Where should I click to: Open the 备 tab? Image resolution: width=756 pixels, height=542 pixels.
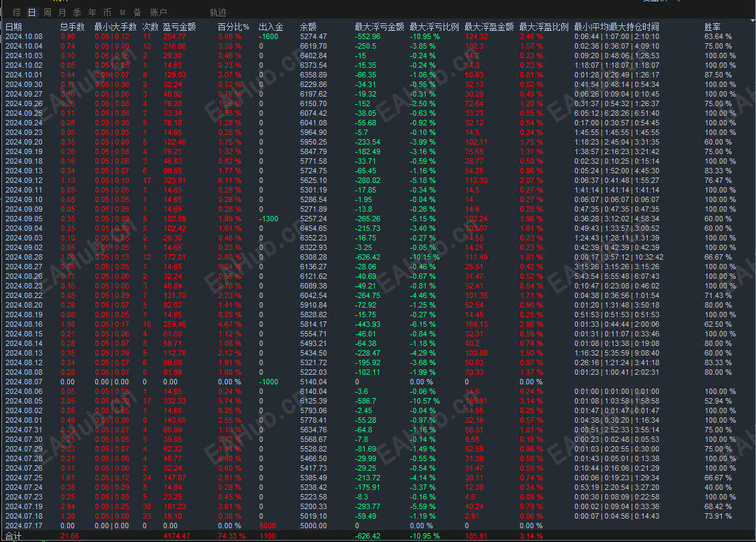point(137,12)
